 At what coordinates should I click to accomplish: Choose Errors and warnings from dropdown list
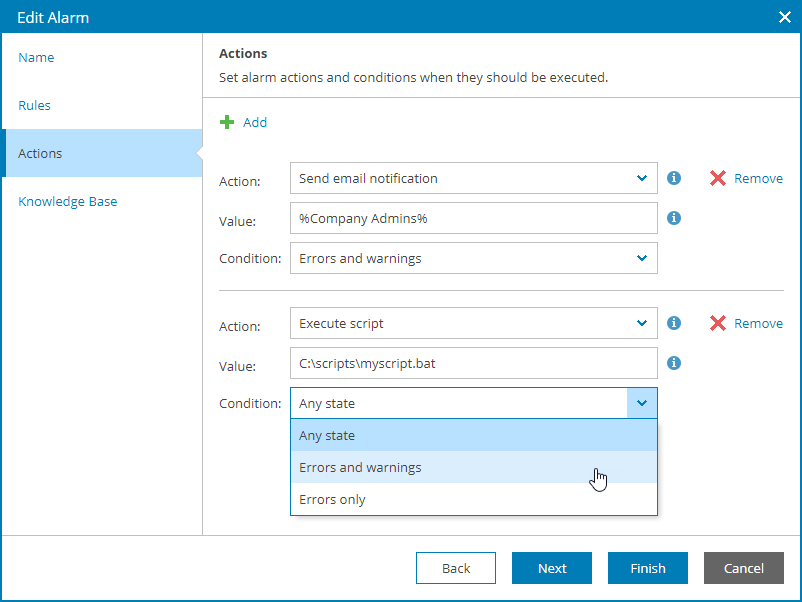[473, 467]
